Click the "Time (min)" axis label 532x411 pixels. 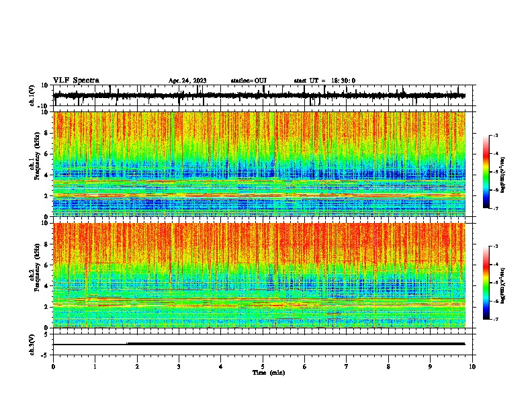pyautogui.click(x=269, y=373)
